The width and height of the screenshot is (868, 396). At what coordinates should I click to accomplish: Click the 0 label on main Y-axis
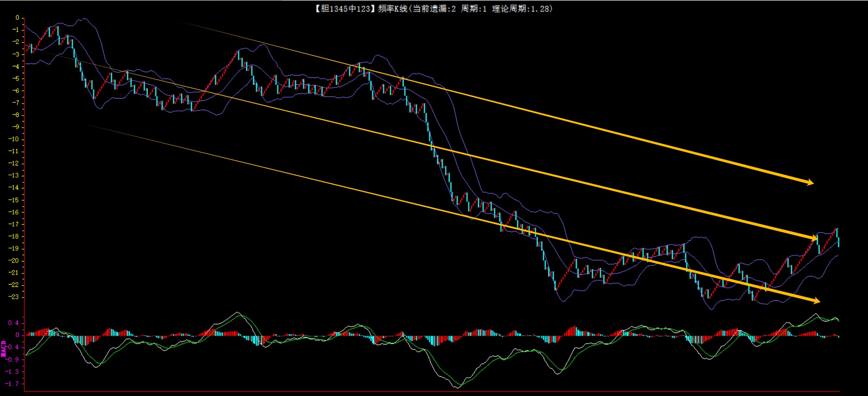pyautogui.click(x=17, y=17)
